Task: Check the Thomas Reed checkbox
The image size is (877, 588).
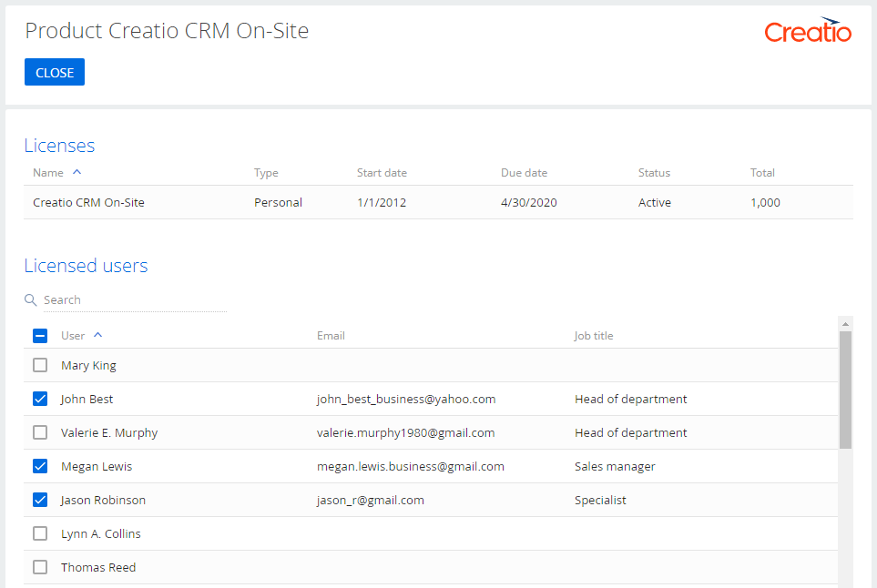Action: tap(40, 567)
